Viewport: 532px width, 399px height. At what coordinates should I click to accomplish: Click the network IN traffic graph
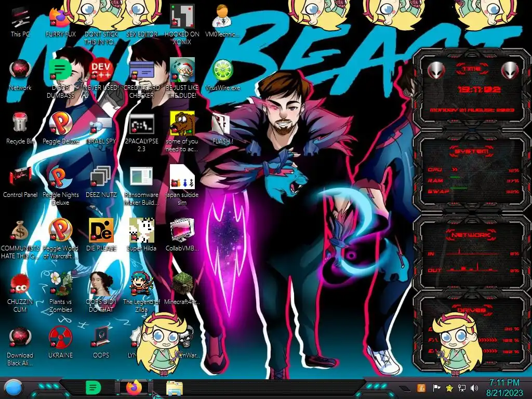point(472,252)
